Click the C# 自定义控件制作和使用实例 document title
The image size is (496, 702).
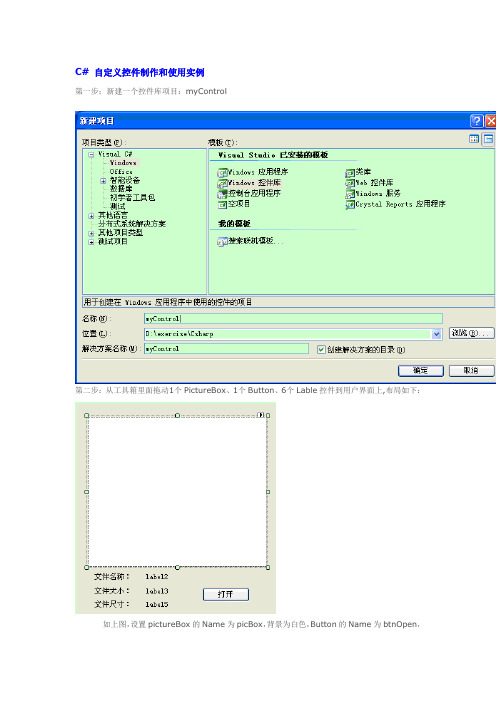[x=140, y=72]
